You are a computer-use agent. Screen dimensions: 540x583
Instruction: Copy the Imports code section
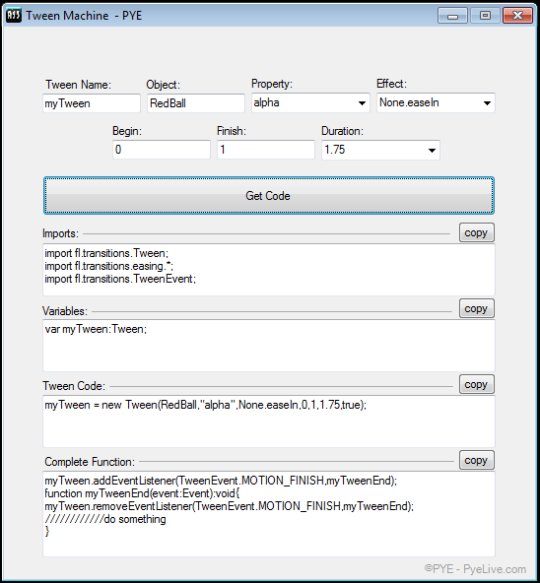[476, 233]
